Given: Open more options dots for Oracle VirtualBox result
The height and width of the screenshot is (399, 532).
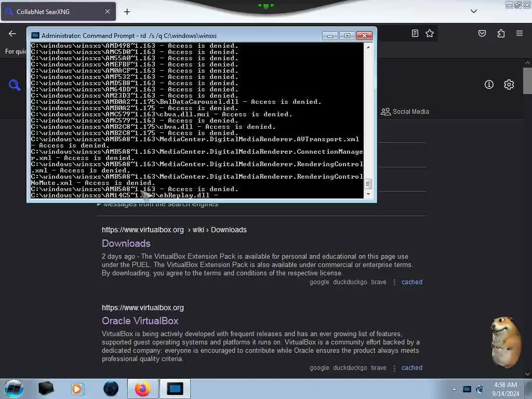Looking at the screenshot, I should click(x=394, y=368).
